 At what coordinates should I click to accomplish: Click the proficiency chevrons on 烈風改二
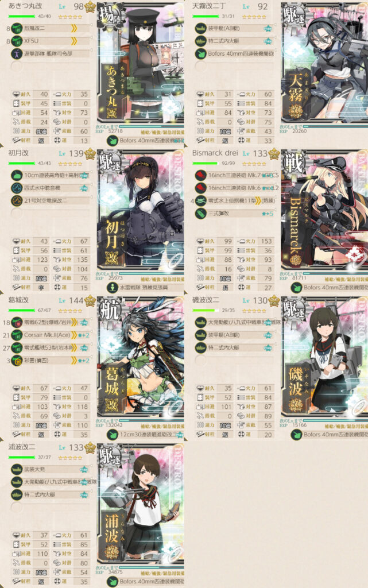point(74,29)
